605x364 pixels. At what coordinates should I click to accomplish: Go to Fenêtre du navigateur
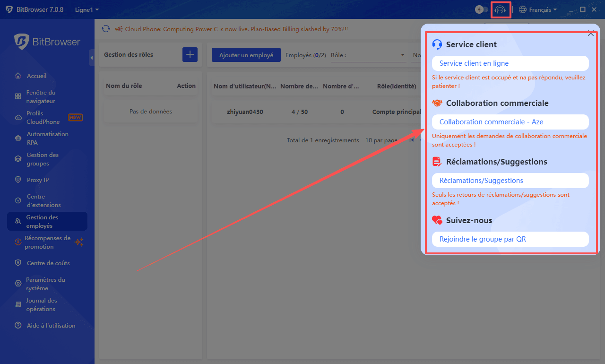coord(41,97)
